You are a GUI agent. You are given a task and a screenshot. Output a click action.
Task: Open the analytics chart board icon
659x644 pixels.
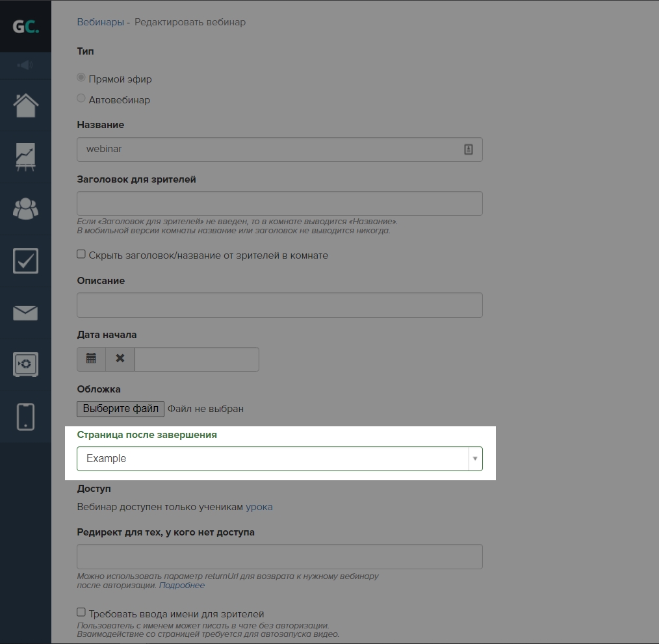click(25, 157)
